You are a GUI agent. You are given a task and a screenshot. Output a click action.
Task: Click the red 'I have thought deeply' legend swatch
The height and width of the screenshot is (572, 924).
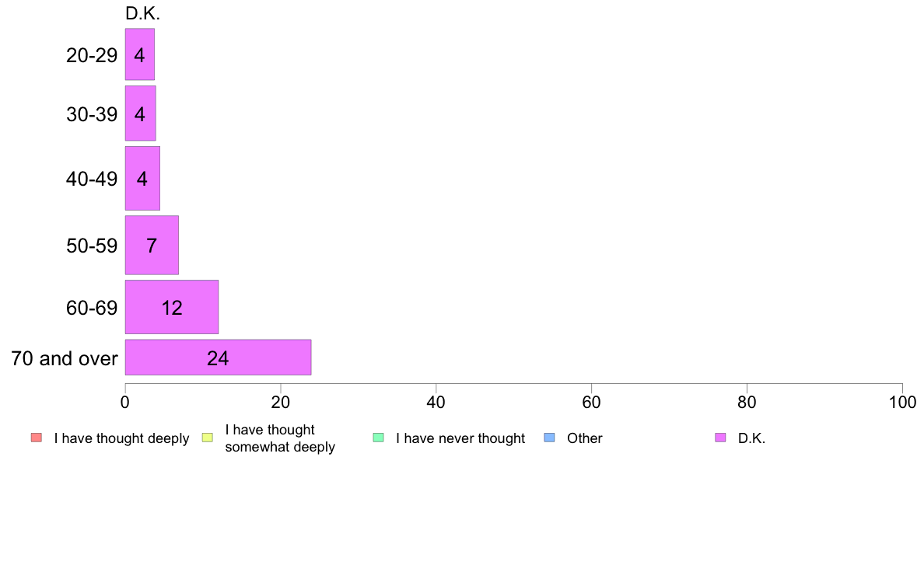37,438
